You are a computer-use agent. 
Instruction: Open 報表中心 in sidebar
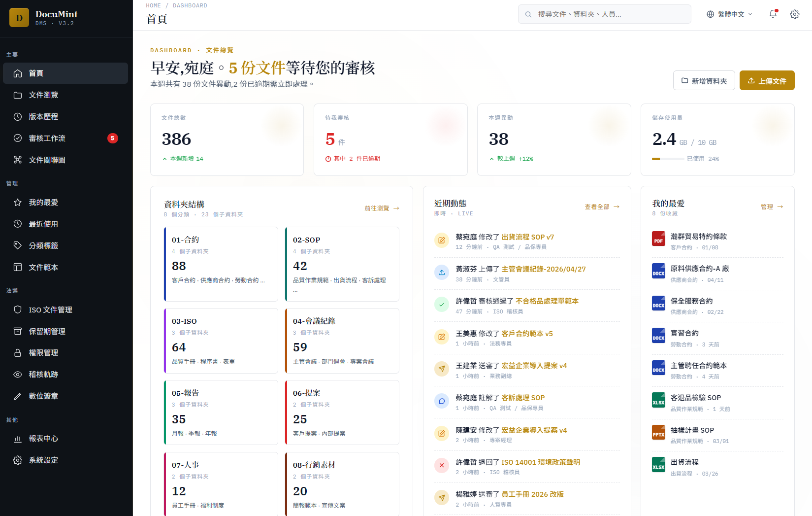pyautogui.click(x=65, y=439)
